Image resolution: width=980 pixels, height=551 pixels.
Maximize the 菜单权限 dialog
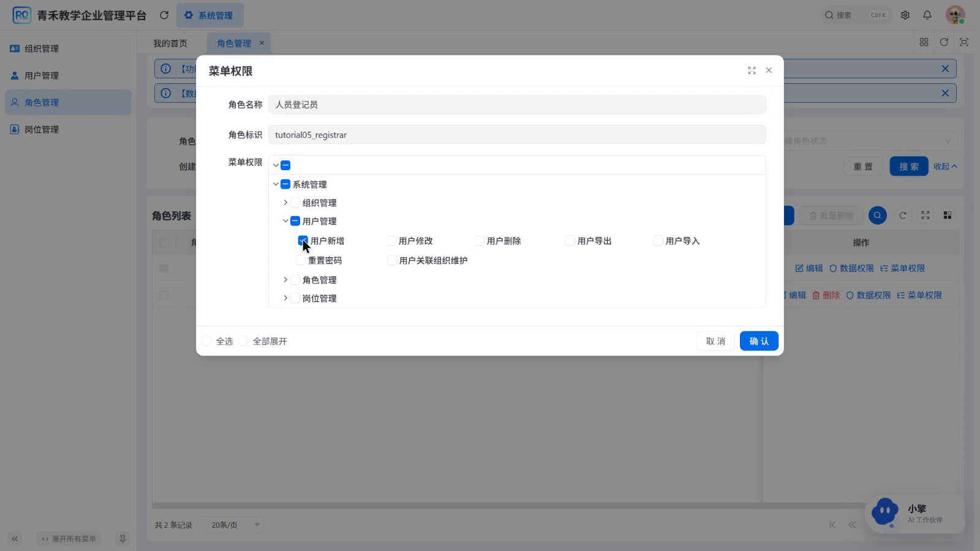click(752, 70)
